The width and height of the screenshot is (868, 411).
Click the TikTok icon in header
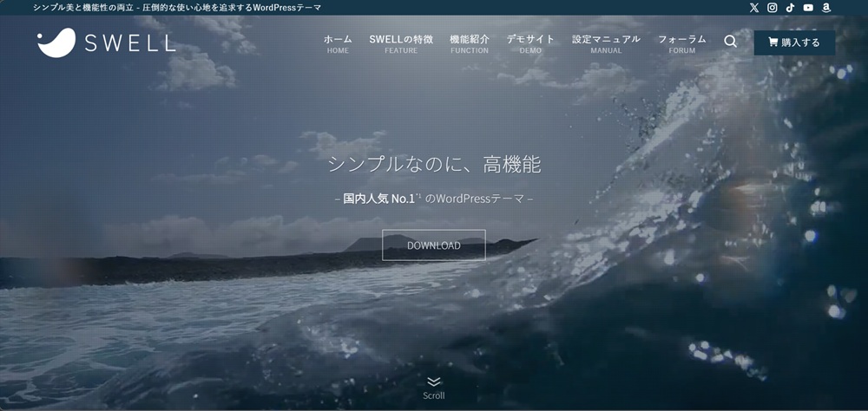[x=790, y=8]
